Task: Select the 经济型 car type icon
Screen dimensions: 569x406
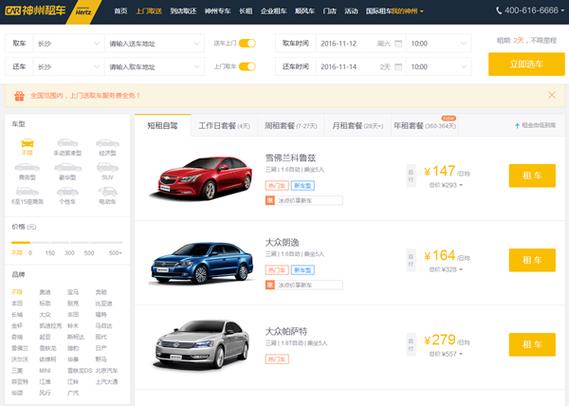Action: pos(107,143)
